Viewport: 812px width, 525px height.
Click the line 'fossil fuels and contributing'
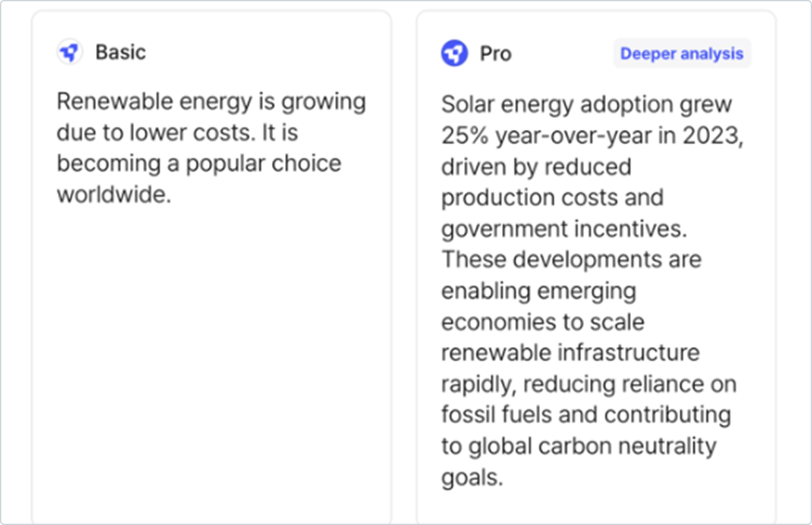click(x=586, y=415)
